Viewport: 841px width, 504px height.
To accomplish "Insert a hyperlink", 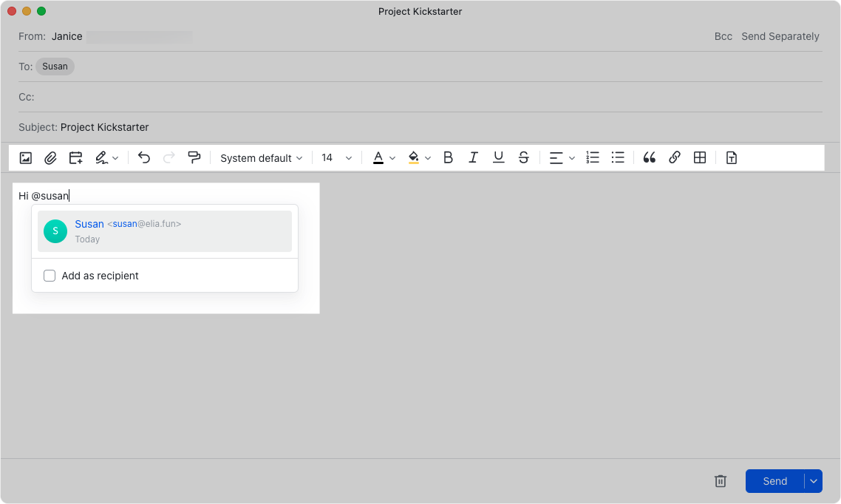I will [674, 157].
